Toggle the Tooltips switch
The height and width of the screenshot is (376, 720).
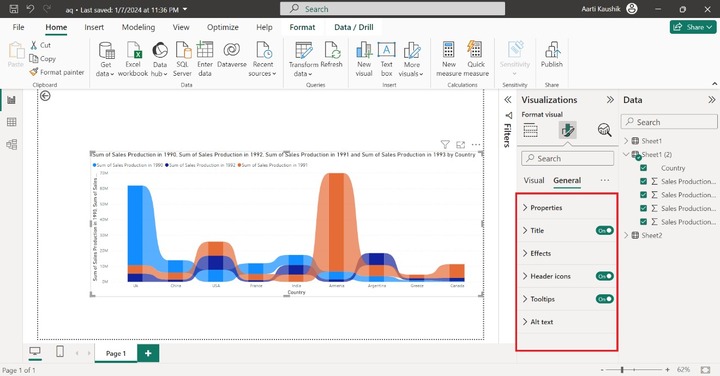(x=605, y=299)
